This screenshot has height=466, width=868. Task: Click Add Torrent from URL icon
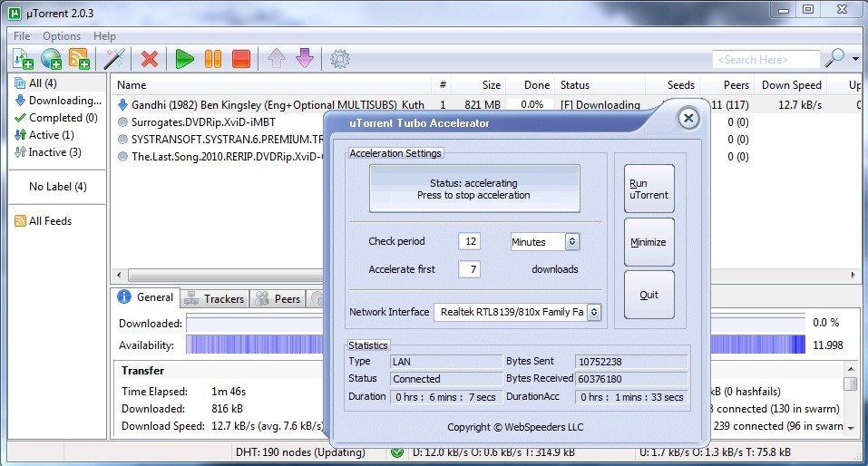[x=51, y=59]
